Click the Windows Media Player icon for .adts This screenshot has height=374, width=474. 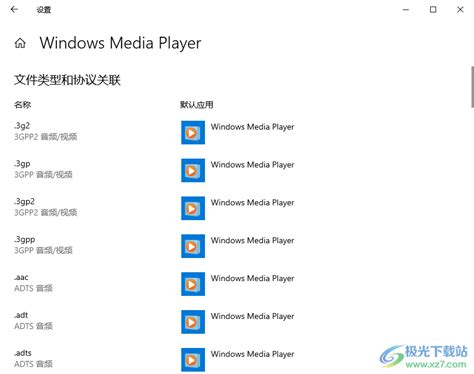[193, 360]
